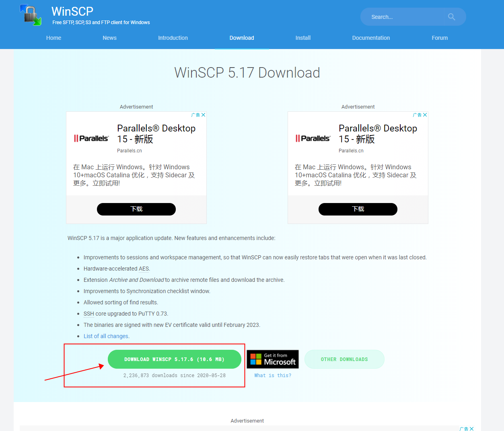
Task: Open the Home menu item
Action: tap(53, 38)
